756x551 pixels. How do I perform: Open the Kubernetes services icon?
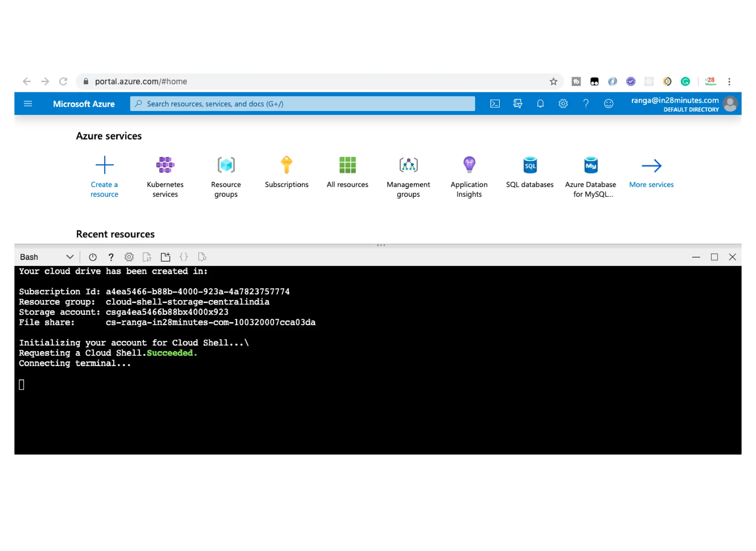point(165,165)
